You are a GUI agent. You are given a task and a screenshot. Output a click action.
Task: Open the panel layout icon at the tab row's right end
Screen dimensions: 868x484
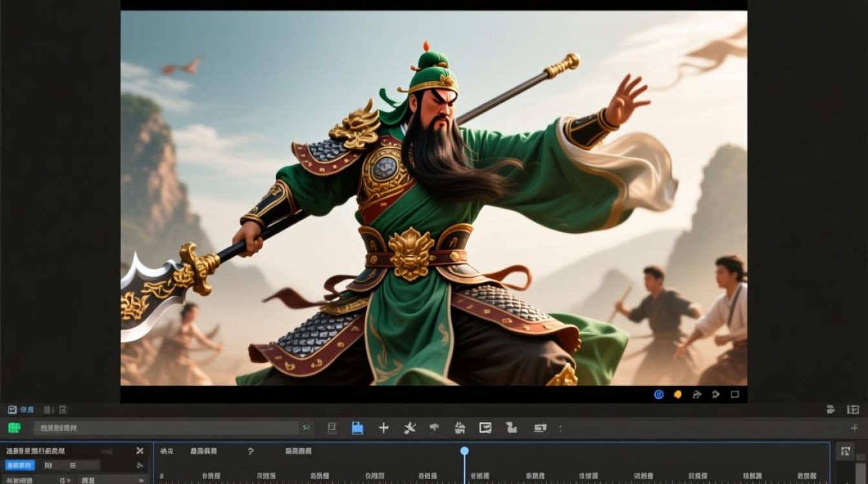[x=853, y=409]
